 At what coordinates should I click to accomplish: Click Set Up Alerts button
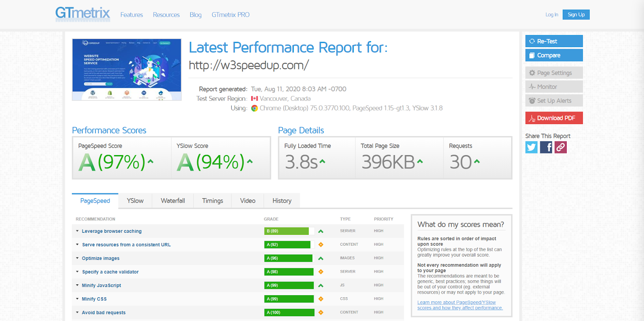554,101
